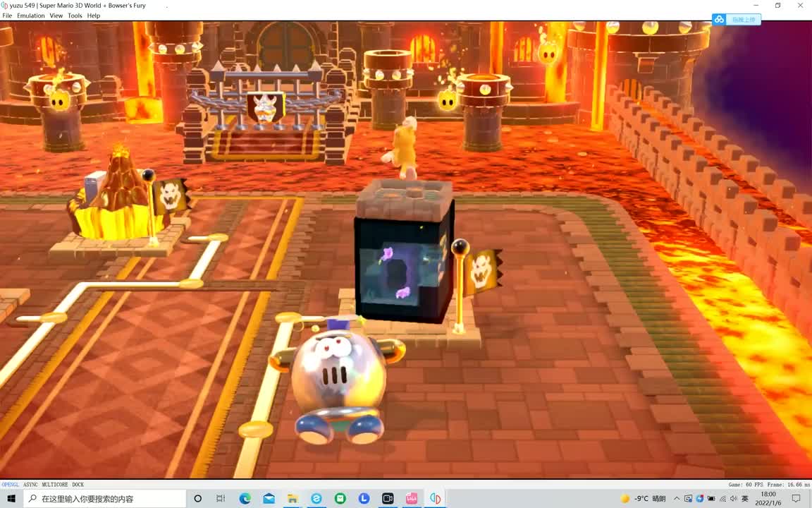Launch Microsoft Edge from the taskbar
This screenshot has height=508, width=812.
click(x=245, y=499)
